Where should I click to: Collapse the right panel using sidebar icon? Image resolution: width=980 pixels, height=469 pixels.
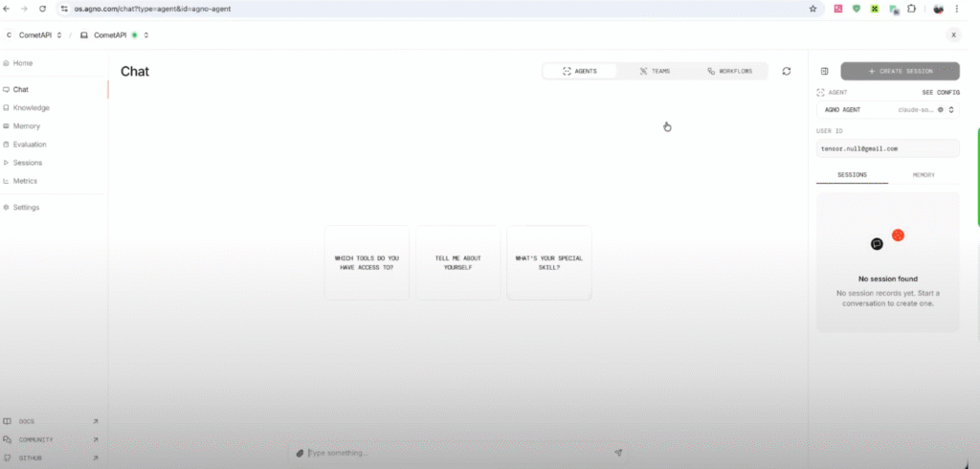click(824, 71)
